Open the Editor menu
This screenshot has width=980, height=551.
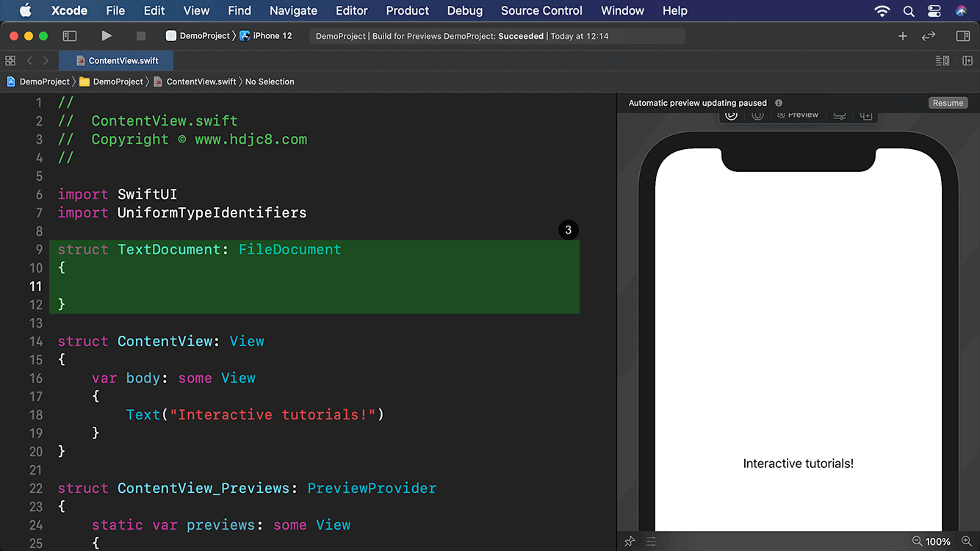(x=352, y=10)
